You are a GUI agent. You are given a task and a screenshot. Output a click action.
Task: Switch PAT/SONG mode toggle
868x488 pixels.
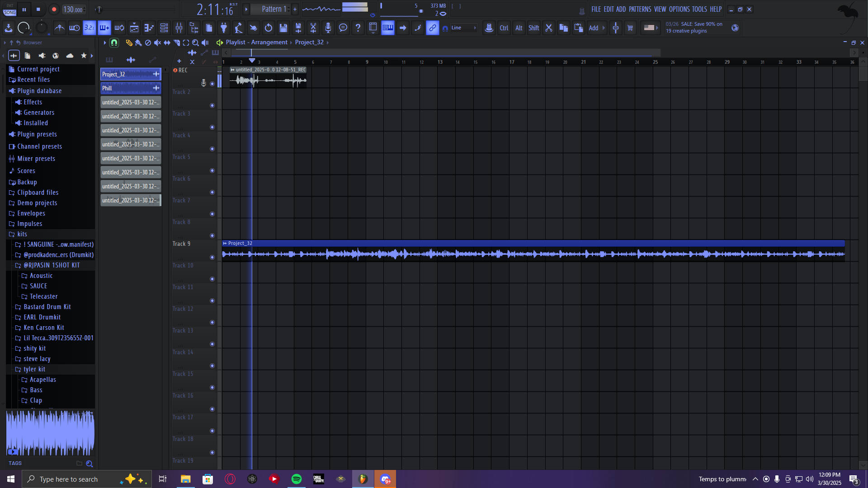[x=9, y=9]
